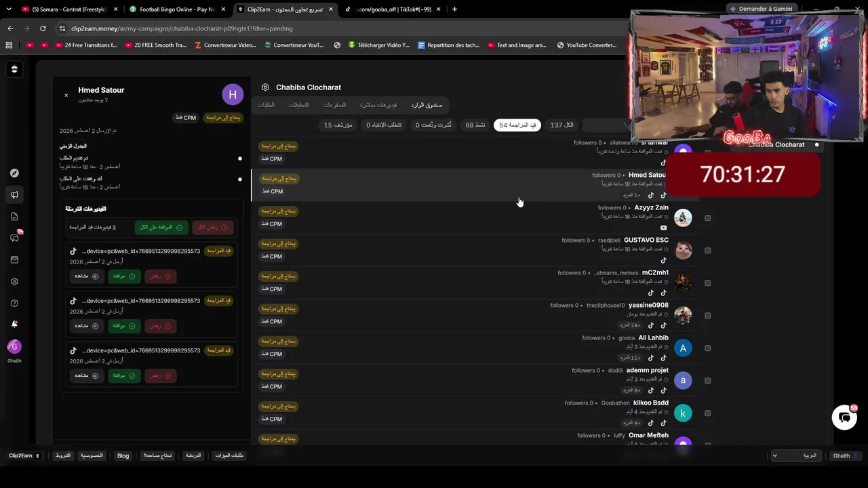Switch to the الطلبات tab
The width and height of the screenshot is (868, 488).
266,105
